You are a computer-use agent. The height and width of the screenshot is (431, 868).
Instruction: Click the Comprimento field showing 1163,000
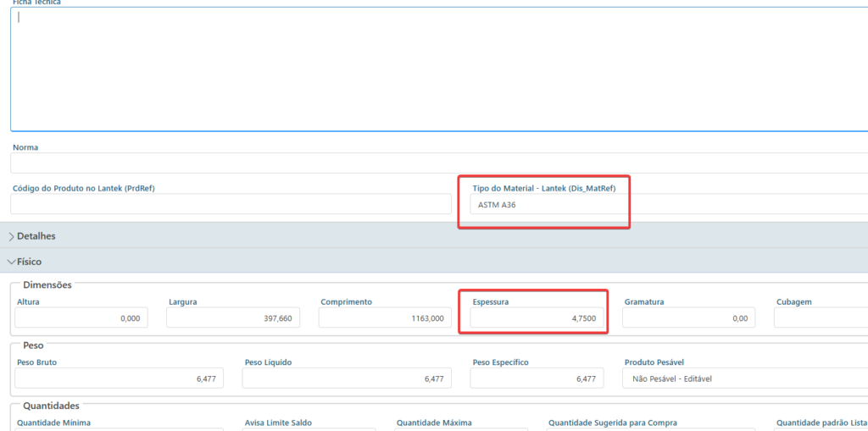(384, 318)
